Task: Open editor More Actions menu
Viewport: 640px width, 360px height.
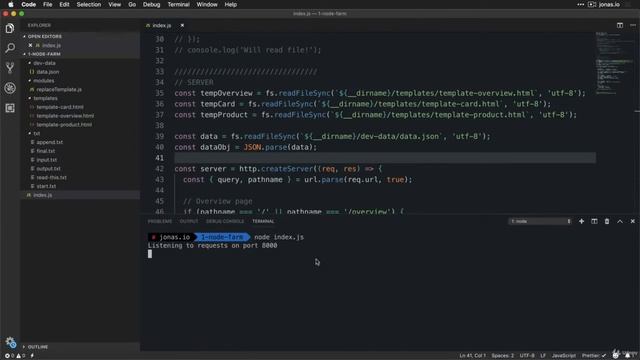Action: [633, 25]
